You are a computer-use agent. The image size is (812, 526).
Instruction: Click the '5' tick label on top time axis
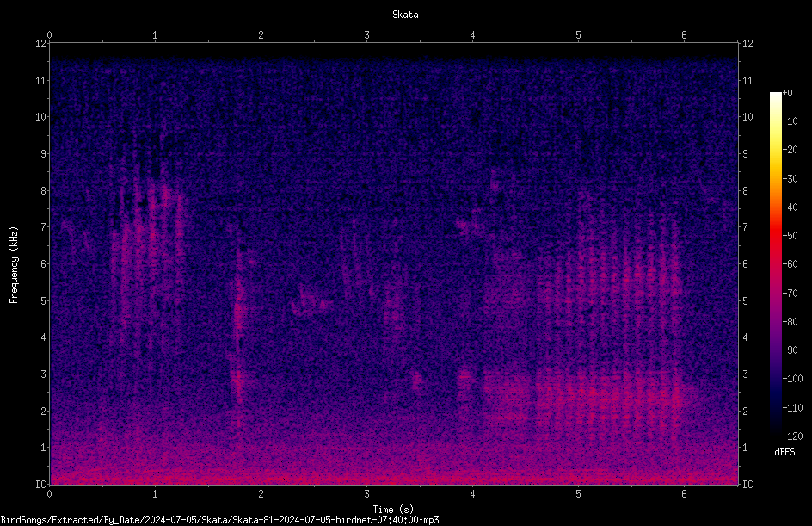578,35
